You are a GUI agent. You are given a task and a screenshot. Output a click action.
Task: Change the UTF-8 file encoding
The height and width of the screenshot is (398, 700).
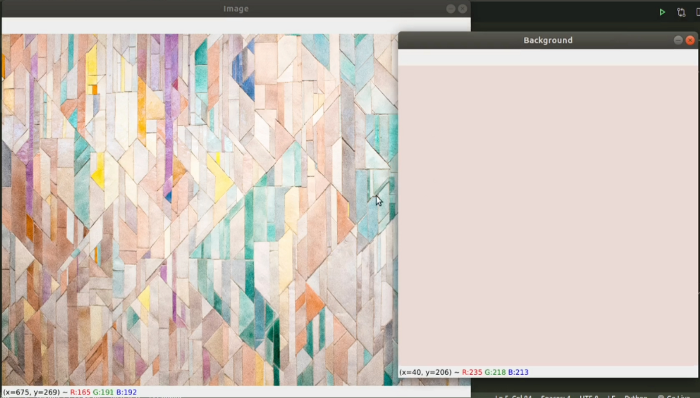pos(589,396)
